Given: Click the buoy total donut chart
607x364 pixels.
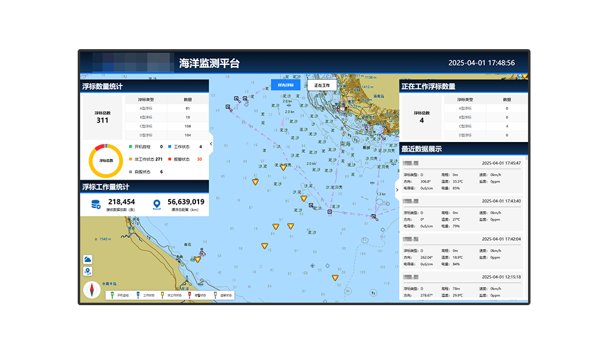Looking at the screenshot, I should click(x=106, y=161).
